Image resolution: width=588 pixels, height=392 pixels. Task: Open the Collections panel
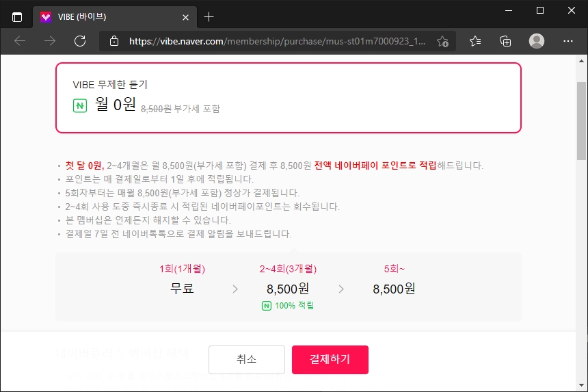pos(505,41)
